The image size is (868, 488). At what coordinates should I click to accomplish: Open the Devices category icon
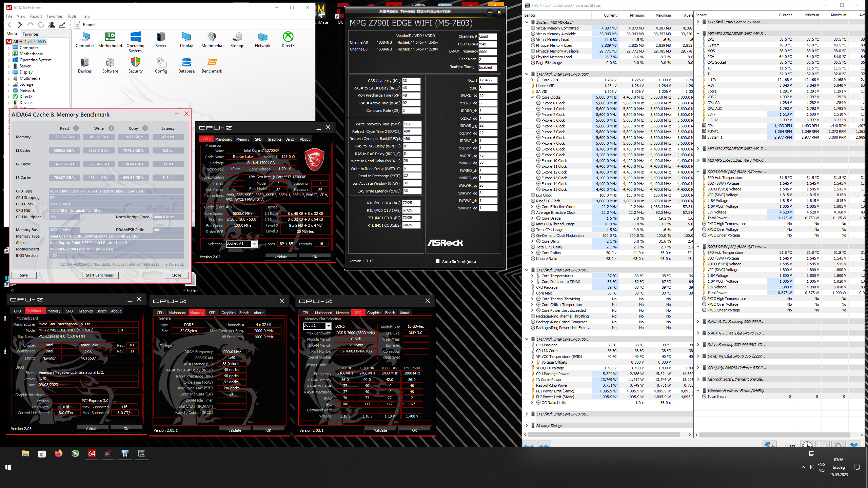pos(85,65)
